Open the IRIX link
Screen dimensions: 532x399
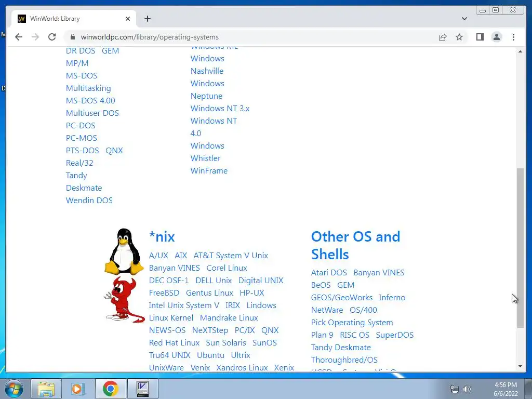[233, 305]
